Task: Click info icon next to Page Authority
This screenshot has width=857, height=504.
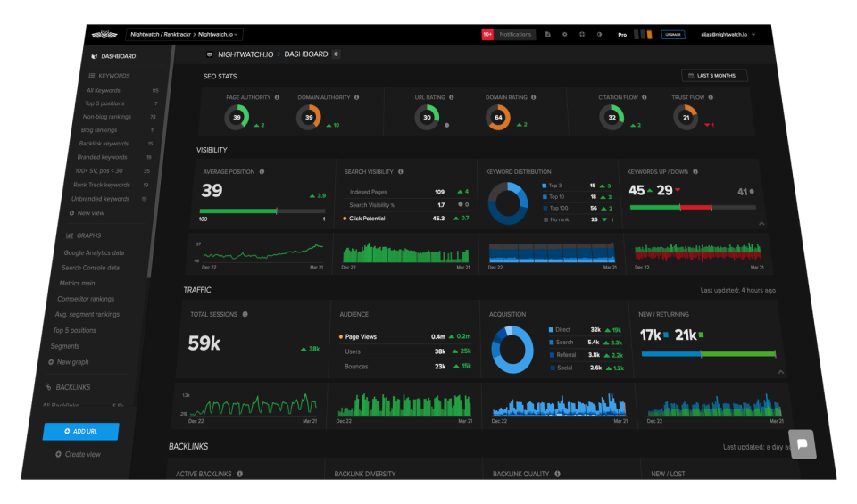Action: click(x=277, y=97)
